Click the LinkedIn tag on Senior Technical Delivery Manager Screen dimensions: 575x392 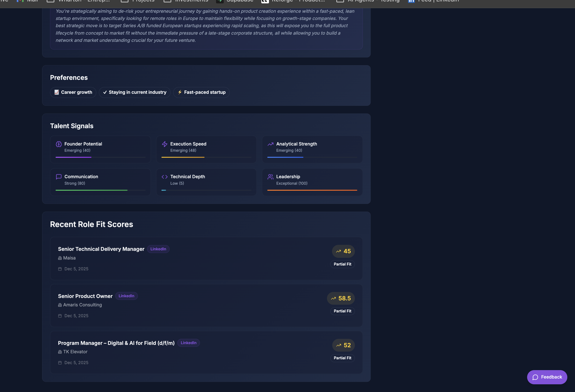pyautogui.click(x=158, y=249)
